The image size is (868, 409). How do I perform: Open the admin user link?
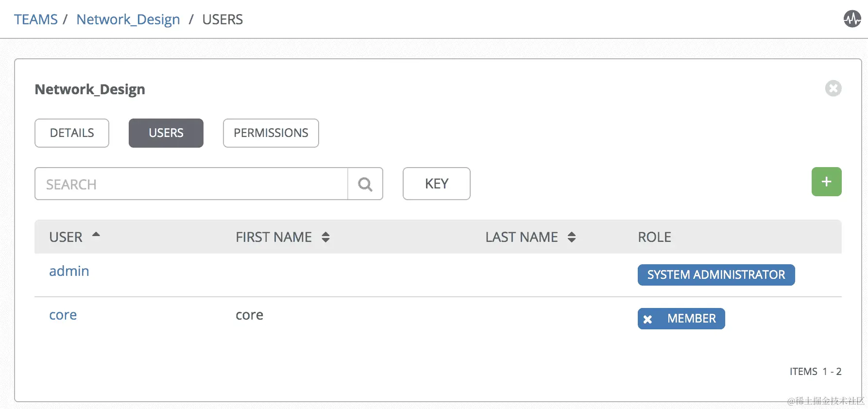pyautogui.click(x=69, y=271)
